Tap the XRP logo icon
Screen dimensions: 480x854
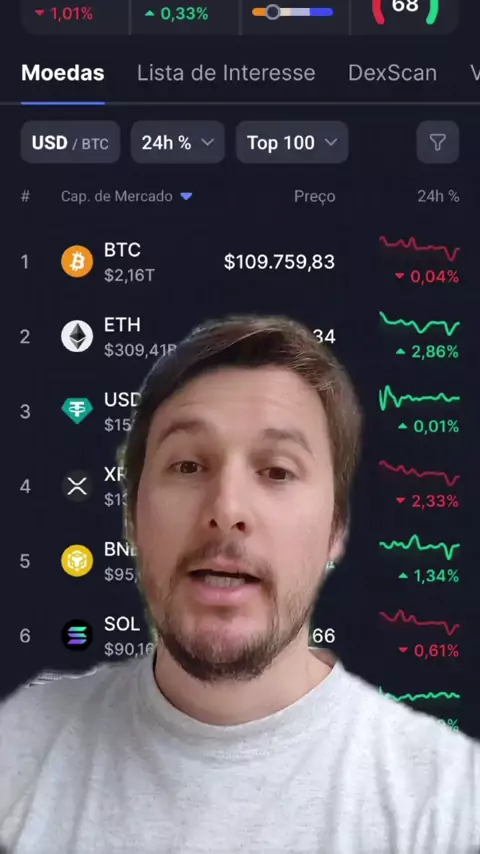tap(77, 486)
